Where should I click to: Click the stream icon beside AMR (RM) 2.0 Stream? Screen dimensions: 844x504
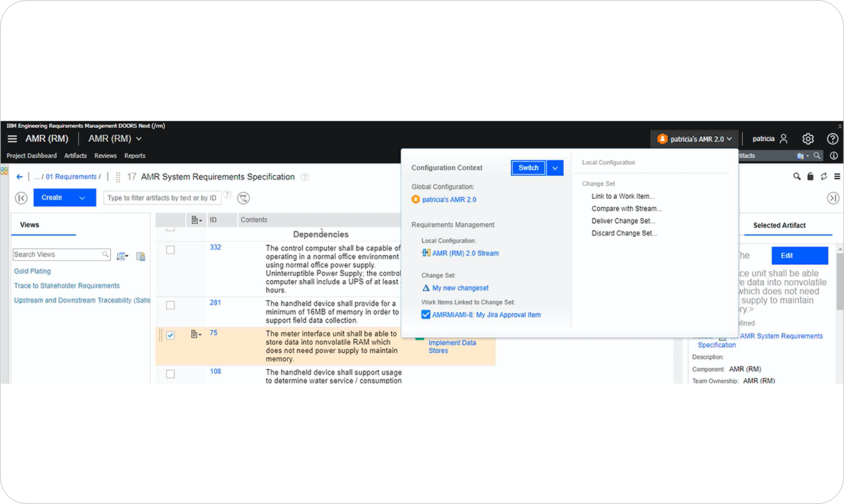click(426, 253)
